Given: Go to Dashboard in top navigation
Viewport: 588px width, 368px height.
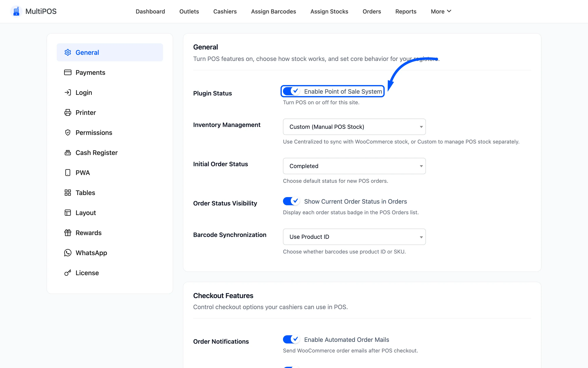Looking at the screenshot, I should [x=150, y=11].
